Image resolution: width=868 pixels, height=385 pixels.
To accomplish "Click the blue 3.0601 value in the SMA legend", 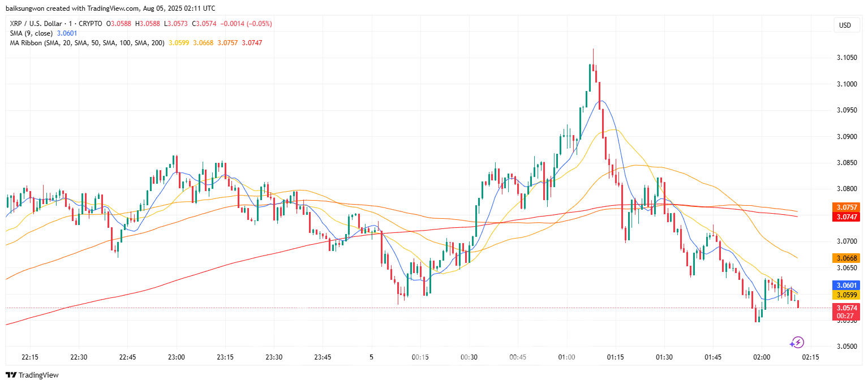I will 67,33.
